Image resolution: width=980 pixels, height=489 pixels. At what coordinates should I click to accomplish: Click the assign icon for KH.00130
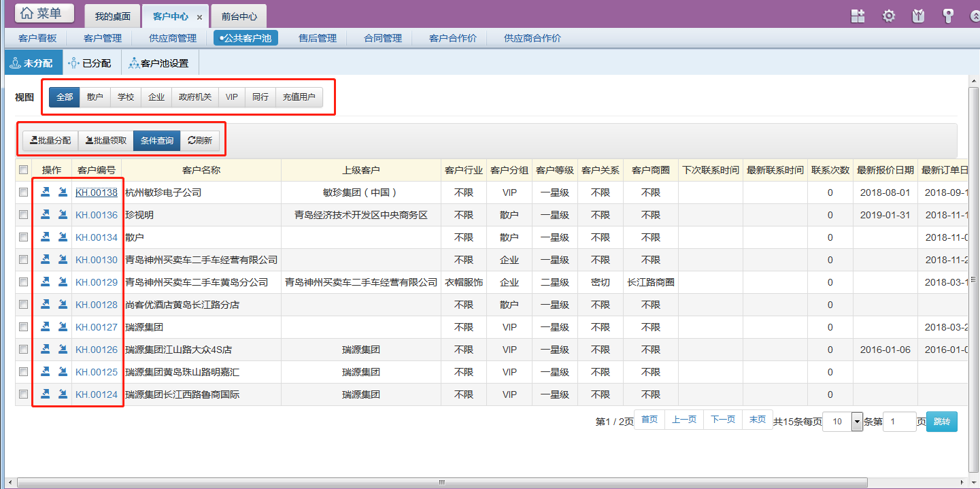pos(45,260)
